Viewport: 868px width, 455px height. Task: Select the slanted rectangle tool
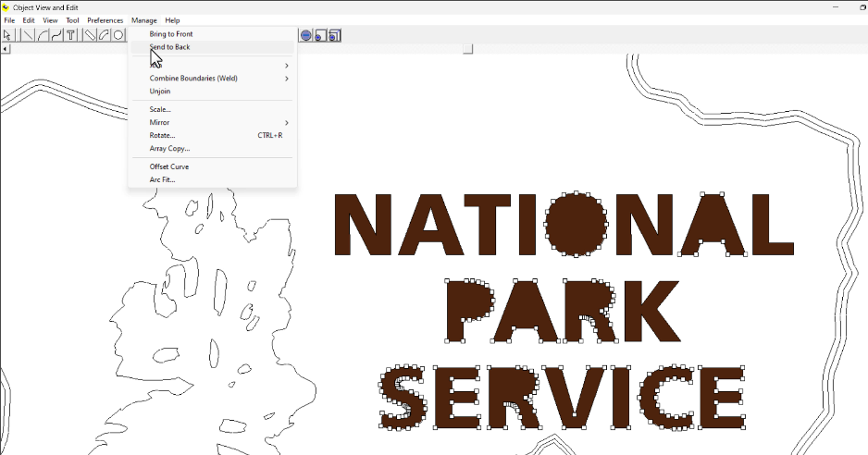click(90, 35)
